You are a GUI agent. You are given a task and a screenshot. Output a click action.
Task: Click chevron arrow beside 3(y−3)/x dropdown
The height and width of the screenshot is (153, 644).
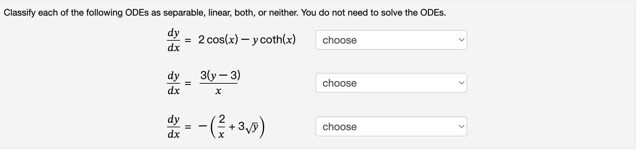(x=460, y=83)
